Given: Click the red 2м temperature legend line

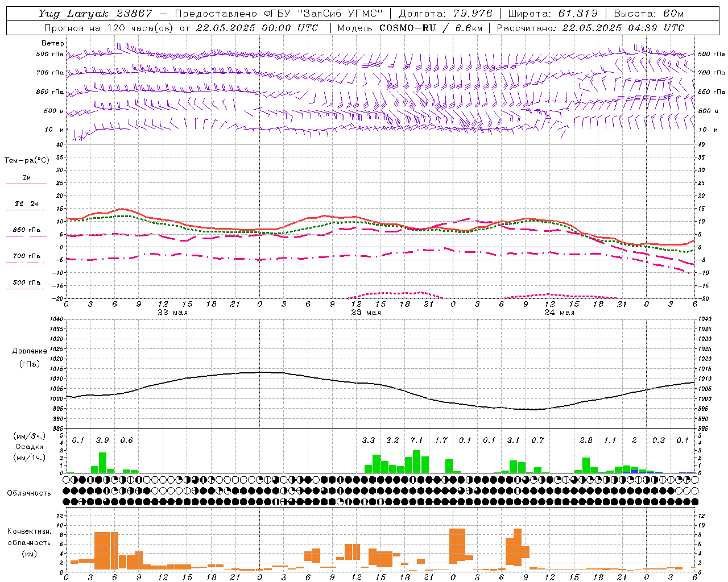Looking at the screenshot, I should tap(26, 184).
